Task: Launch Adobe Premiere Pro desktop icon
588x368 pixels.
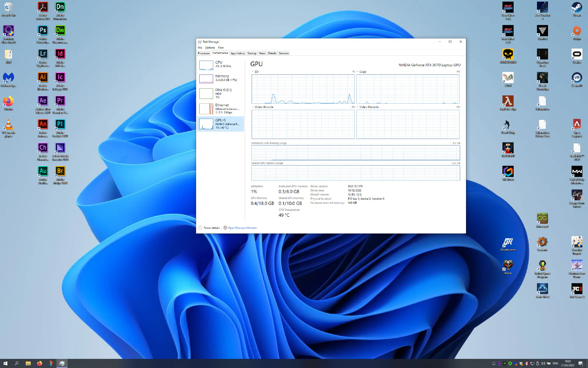Action: [60, 101]
